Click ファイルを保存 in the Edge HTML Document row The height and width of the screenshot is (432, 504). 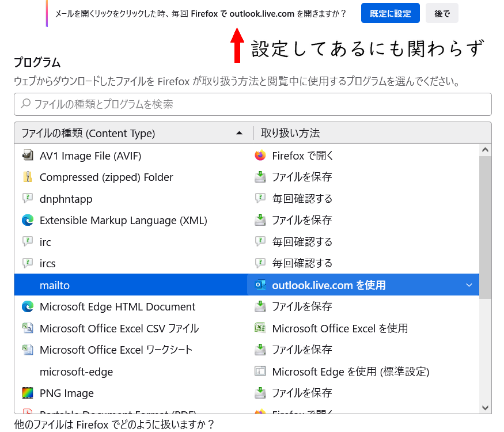[302, 306]
